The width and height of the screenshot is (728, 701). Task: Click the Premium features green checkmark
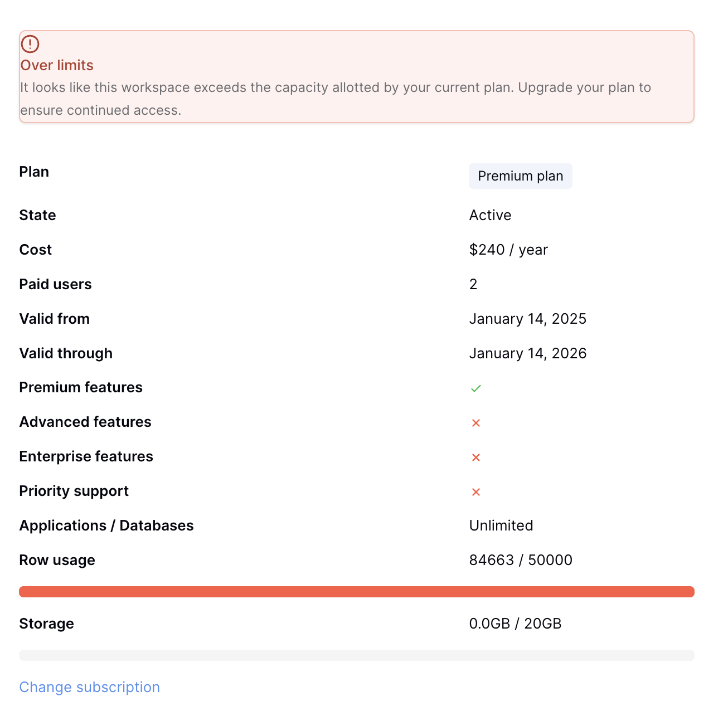click(x=475, y=388)
